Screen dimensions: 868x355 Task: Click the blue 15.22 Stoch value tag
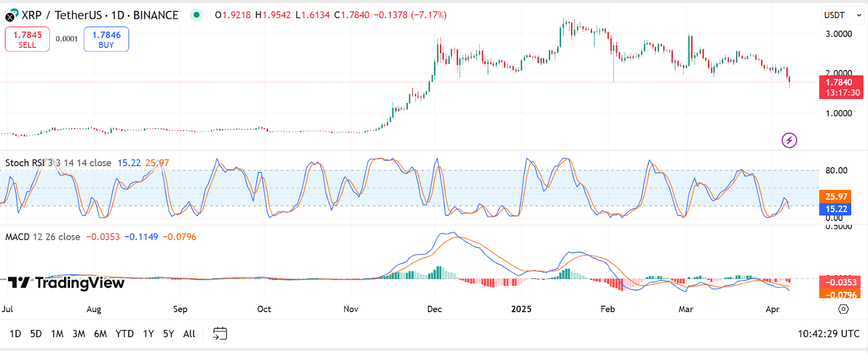pos(835,209)
